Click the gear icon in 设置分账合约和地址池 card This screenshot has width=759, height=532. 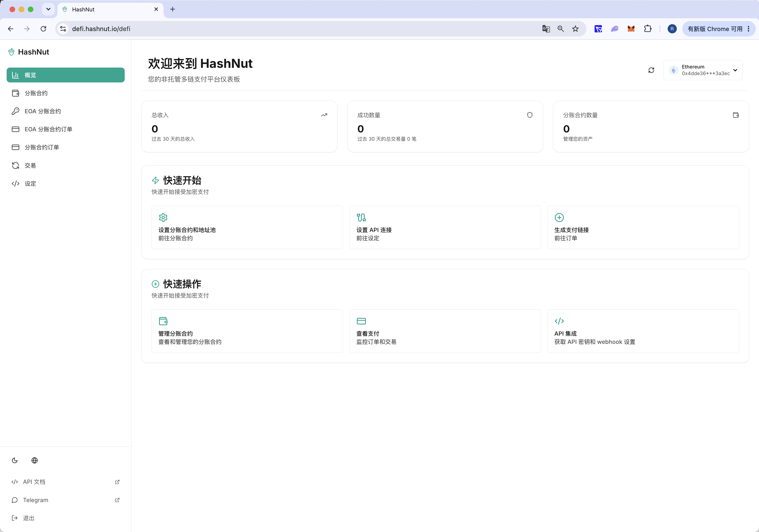tap(163, 218)
